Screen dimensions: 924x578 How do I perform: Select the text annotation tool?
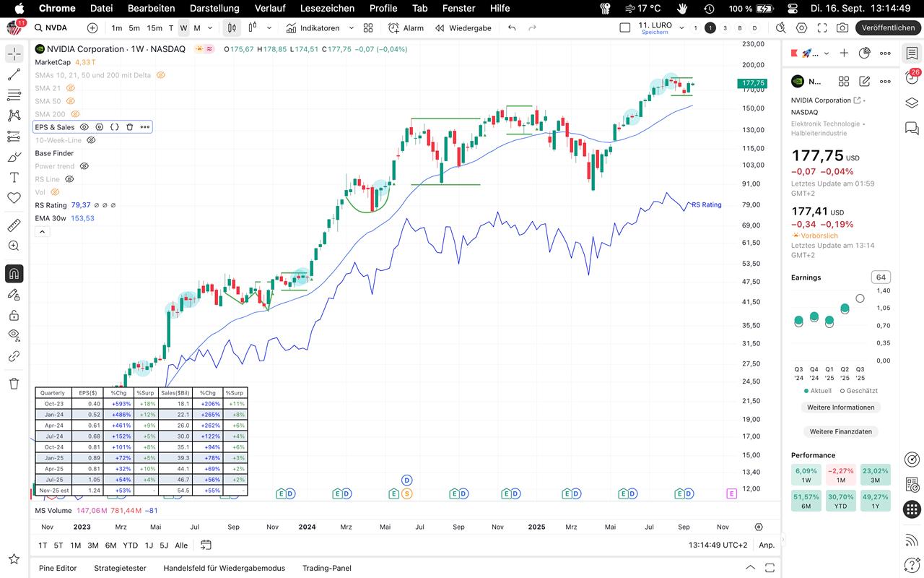tap(14, 178)
